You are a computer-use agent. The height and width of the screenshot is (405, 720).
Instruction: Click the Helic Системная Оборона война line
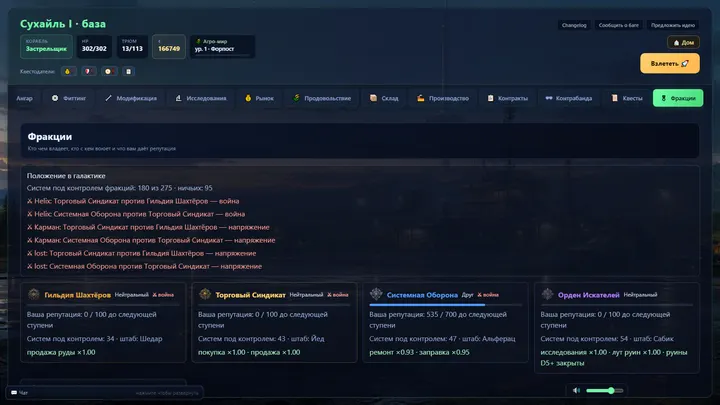(x=136, y=214)
